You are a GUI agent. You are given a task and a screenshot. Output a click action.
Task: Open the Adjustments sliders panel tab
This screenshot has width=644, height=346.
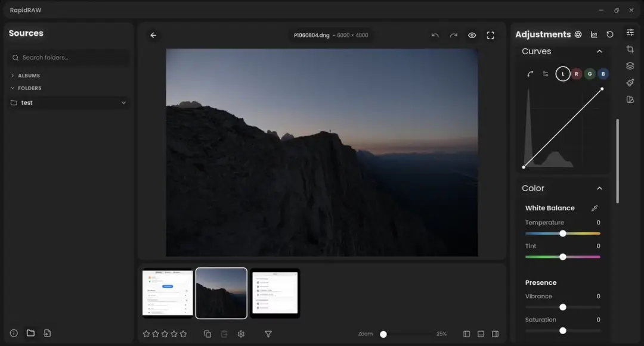[630, 32]
